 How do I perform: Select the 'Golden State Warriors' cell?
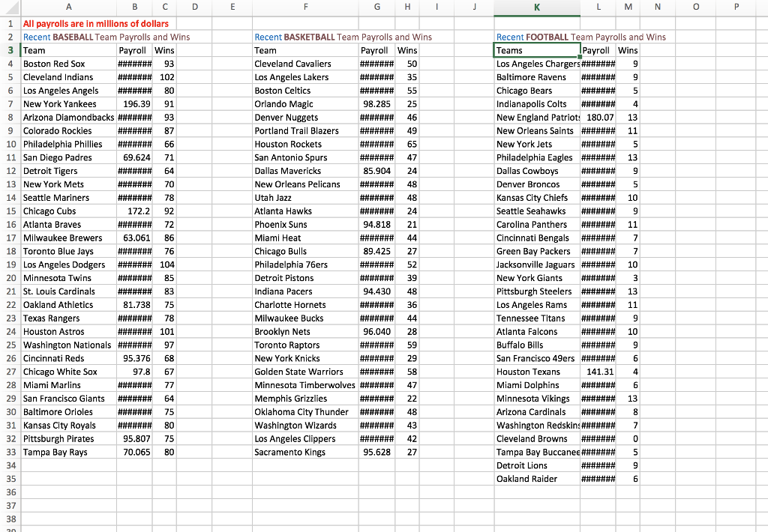306,372
